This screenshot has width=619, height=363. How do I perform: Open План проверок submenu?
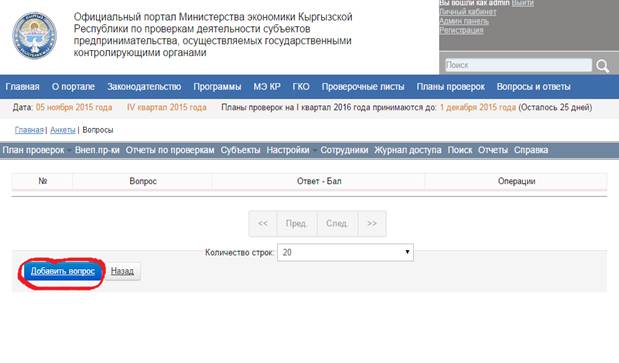pyautogui.click(x=33, y=150)
